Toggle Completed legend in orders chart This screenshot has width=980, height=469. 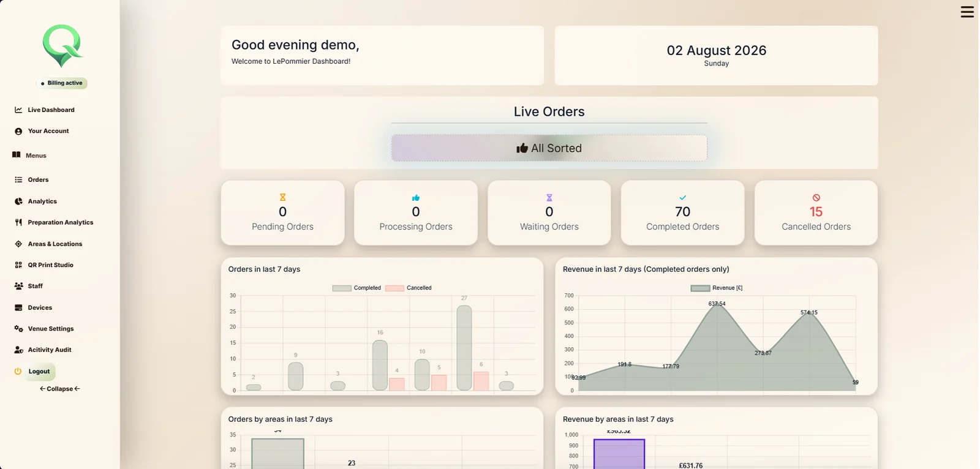pyautogui.click(x=356, y=288)
